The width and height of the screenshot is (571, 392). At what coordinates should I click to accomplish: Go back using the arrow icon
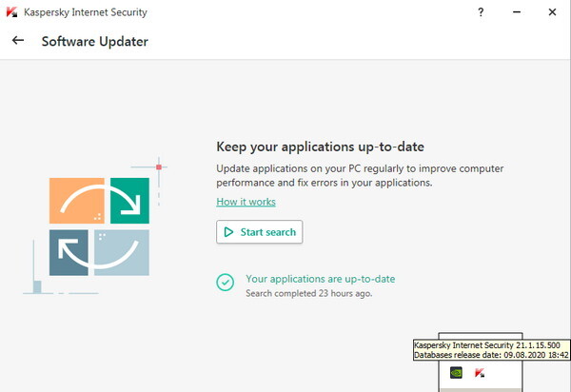point(18,40)
